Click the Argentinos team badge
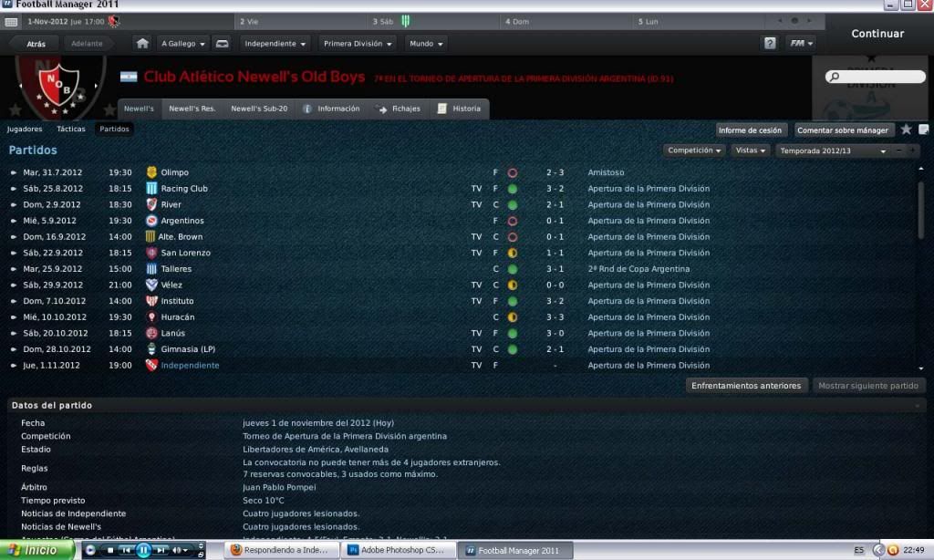934x560 pixels. click(151, 221)
